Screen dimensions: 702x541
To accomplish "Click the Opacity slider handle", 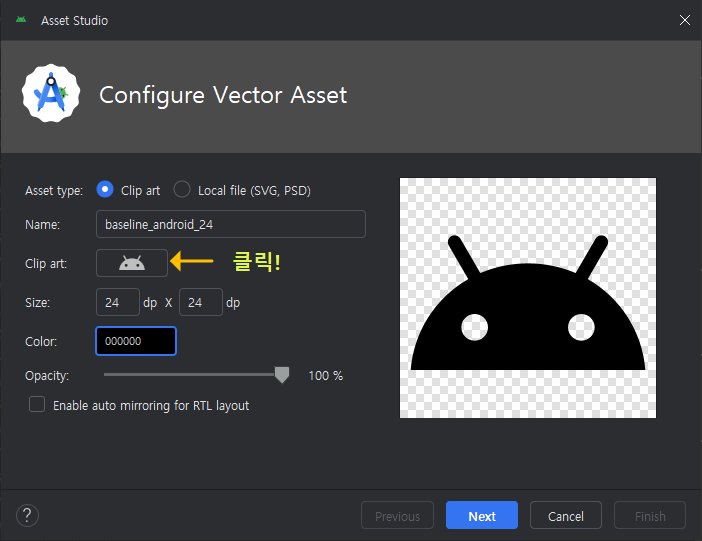I will coord(282,375).
